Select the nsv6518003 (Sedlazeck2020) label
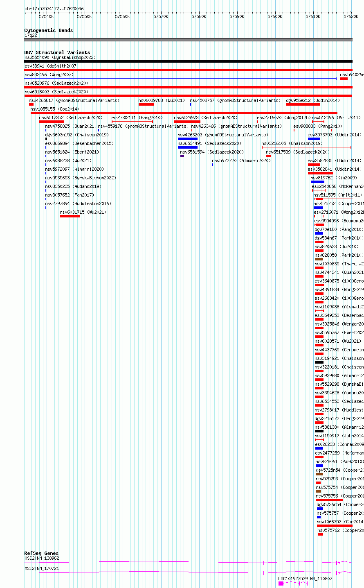 click(56, 92)
